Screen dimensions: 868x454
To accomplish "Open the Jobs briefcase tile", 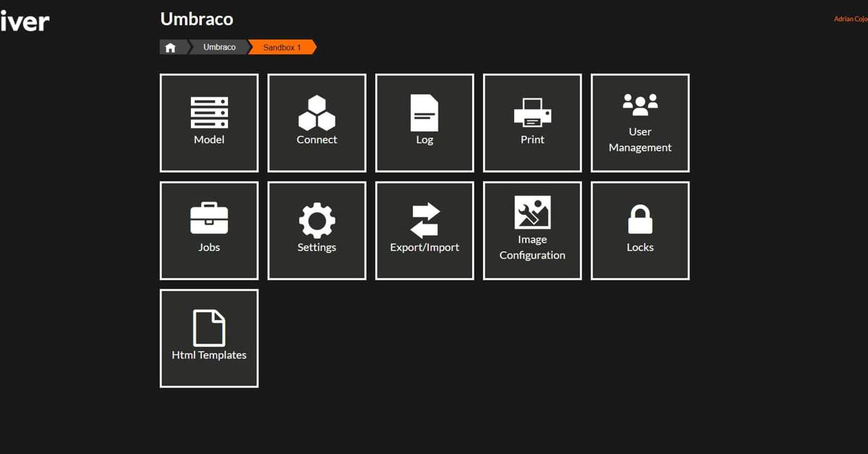I will click(209, 231).
